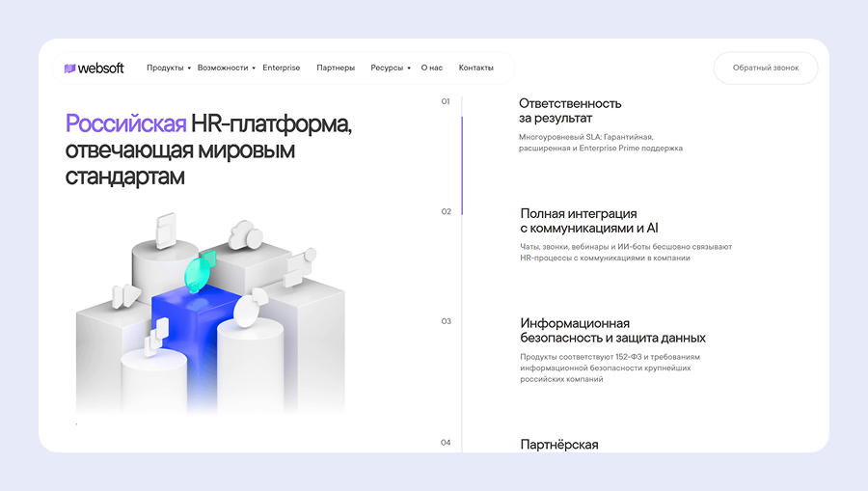
Task: Click the 02 step marker
Action: 446,211
